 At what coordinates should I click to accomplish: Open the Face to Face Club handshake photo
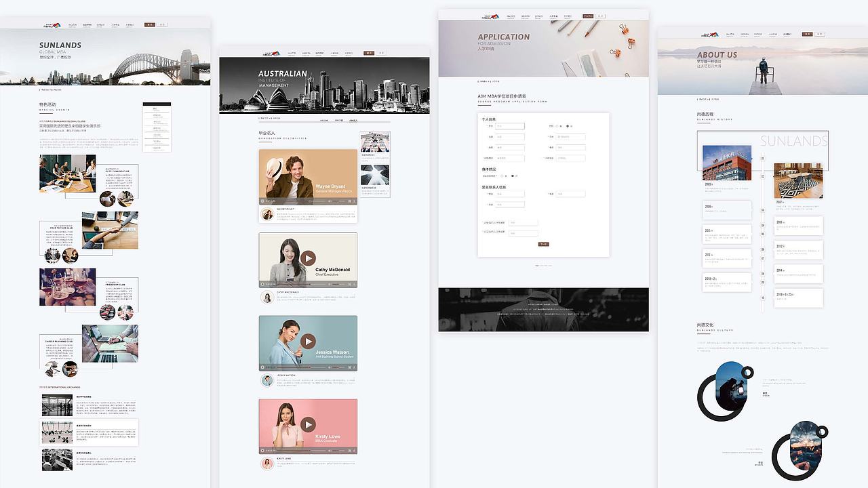pos(110,230)
